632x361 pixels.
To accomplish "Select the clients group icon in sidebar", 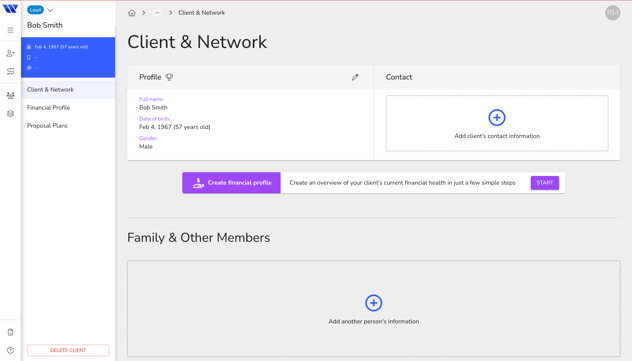I will click(x=10, y=95).
